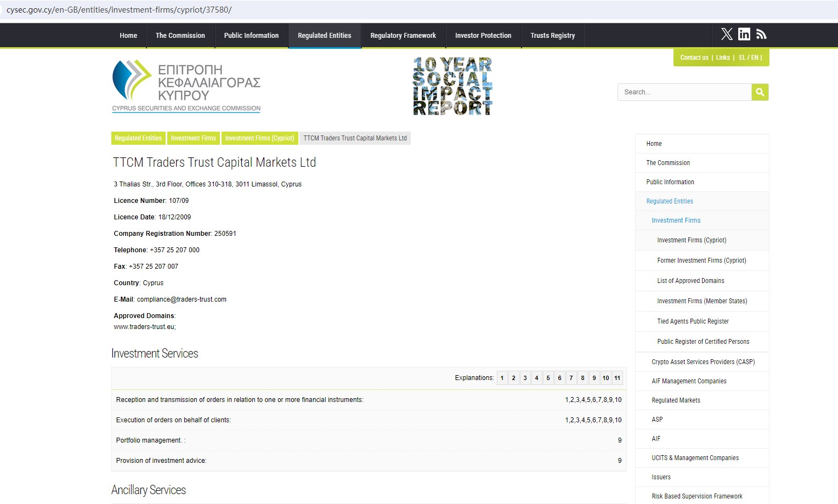Open Former Investment Firms (Cypriot) in sidebar
This screenshot has height=504, width=838.
pos(701,261)
